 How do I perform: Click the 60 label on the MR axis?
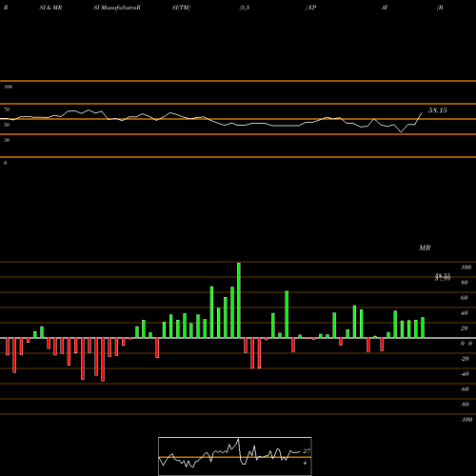(465, 298)
